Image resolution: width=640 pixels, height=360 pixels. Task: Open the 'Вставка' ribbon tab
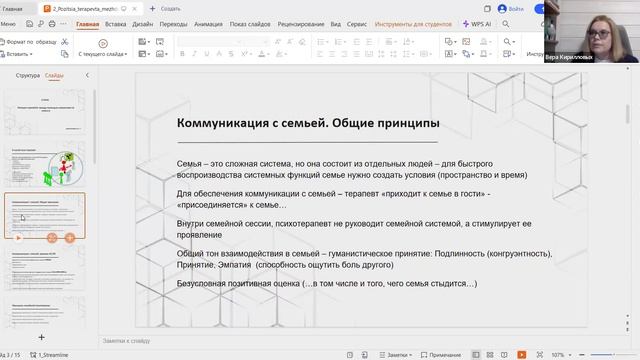(116, 24)
